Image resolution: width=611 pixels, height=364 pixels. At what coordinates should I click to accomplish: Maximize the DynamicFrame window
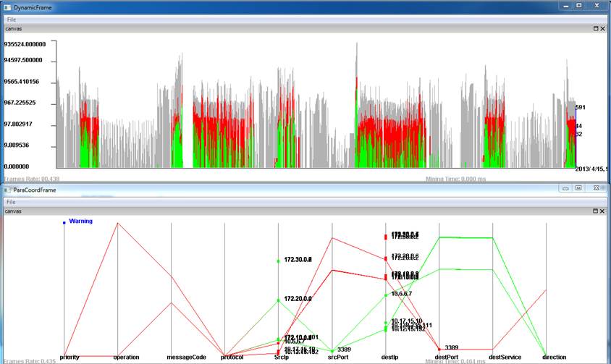579,6
